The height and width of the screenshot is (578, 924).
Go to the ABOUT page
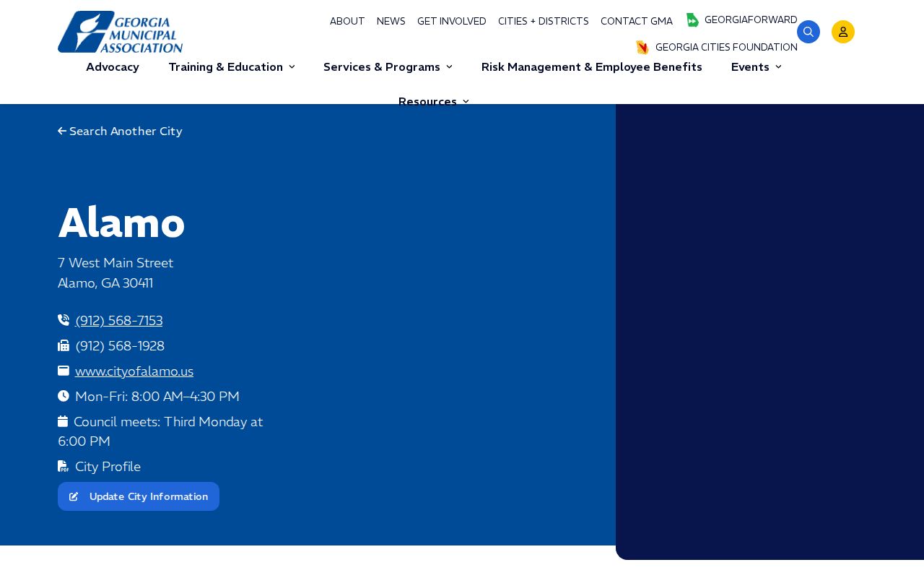pyautogui.click(x=347, y=22)
